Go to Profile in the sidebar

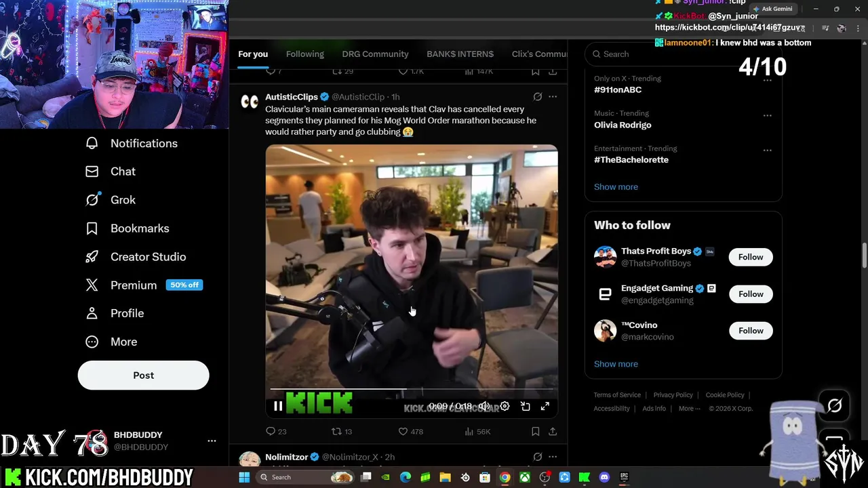coord(114,313)
